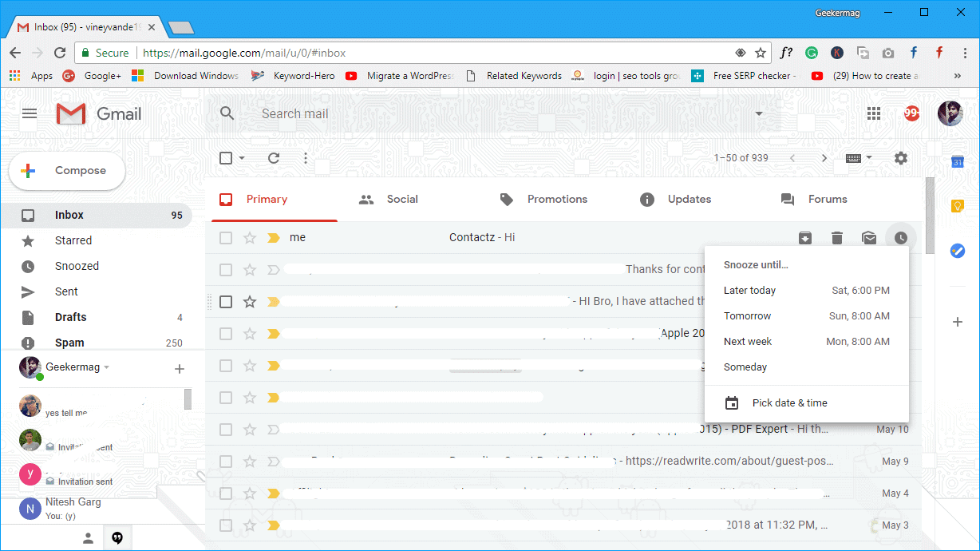Toggle the importance marker on the second email
This screenshot has height=551, width=980.
(274, 269)
